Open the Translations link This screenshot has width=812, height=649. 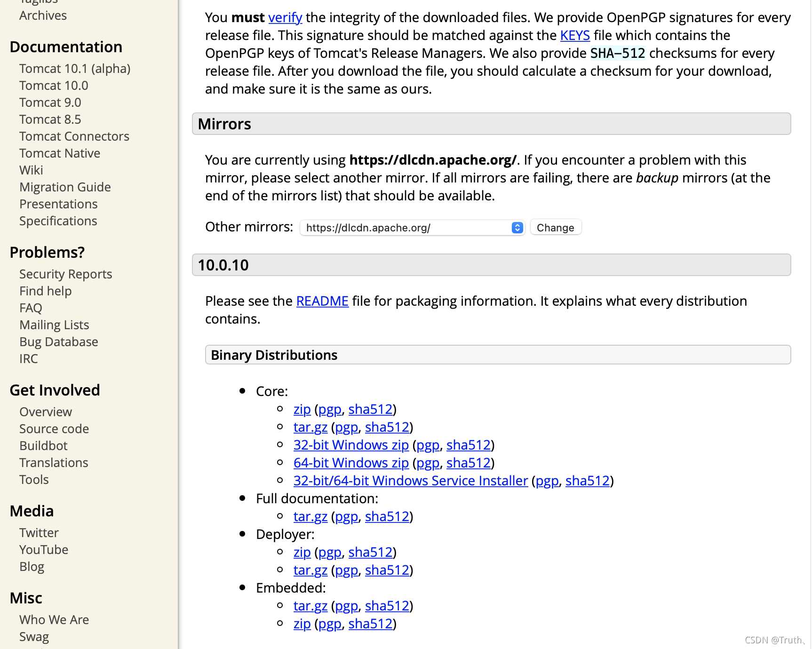(54, 463)
